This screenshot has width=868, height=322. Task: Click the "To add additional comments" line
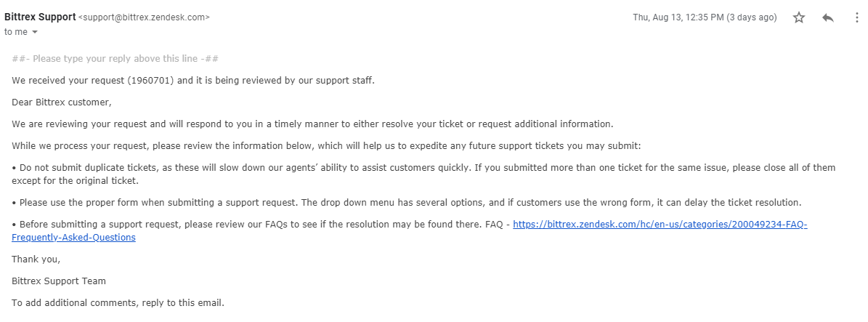(118, 303)
